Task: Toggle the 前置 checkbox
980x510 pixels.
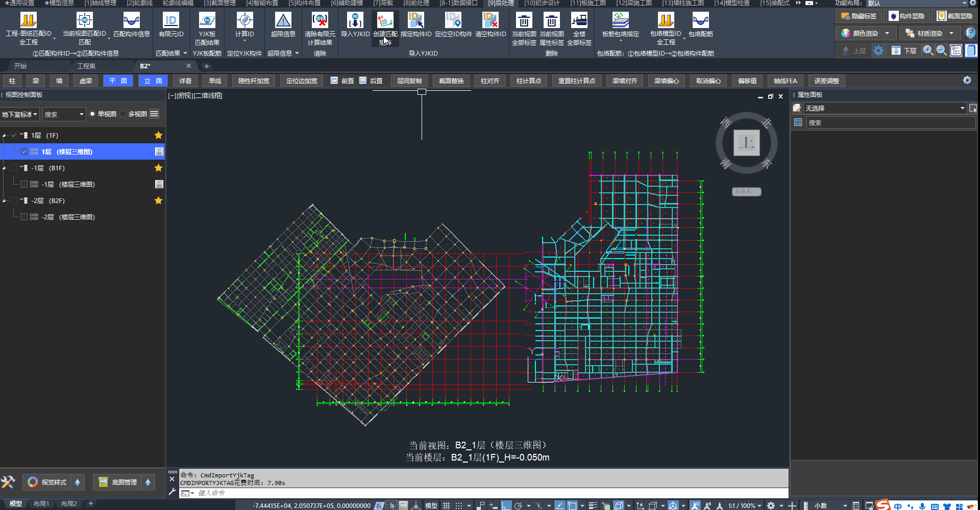Action: (334, 81)
